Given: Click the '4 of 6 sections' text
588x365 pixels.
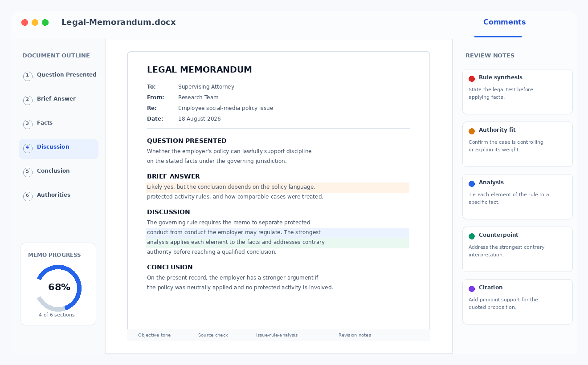Looking at the screenshot, I should click(57, 315).
